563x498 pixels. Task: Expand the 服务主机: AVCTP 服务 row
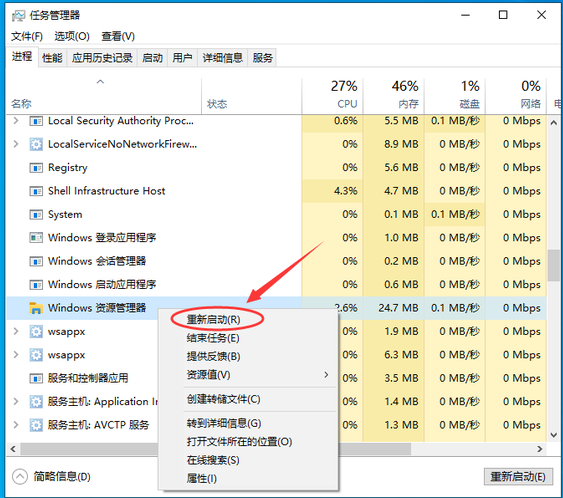click(x=16, y=425)
